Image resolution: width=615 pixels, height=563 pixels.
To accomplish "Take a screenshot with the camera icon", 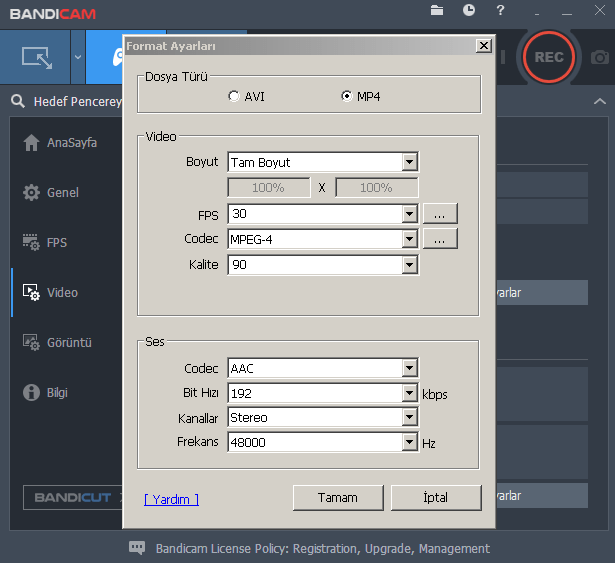I will click(x=600, y=57).
